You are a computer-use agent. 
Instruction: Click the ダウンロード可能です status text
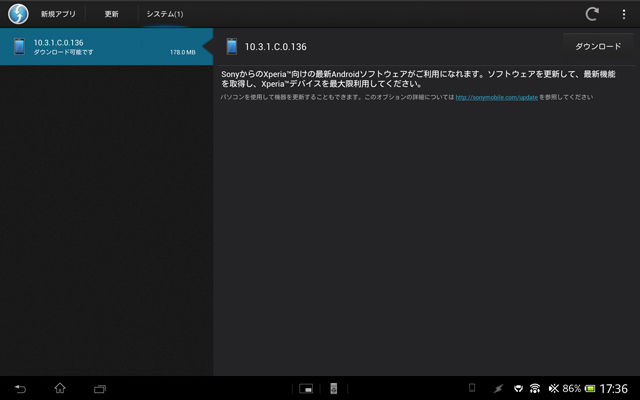click(x=64, y=52)
